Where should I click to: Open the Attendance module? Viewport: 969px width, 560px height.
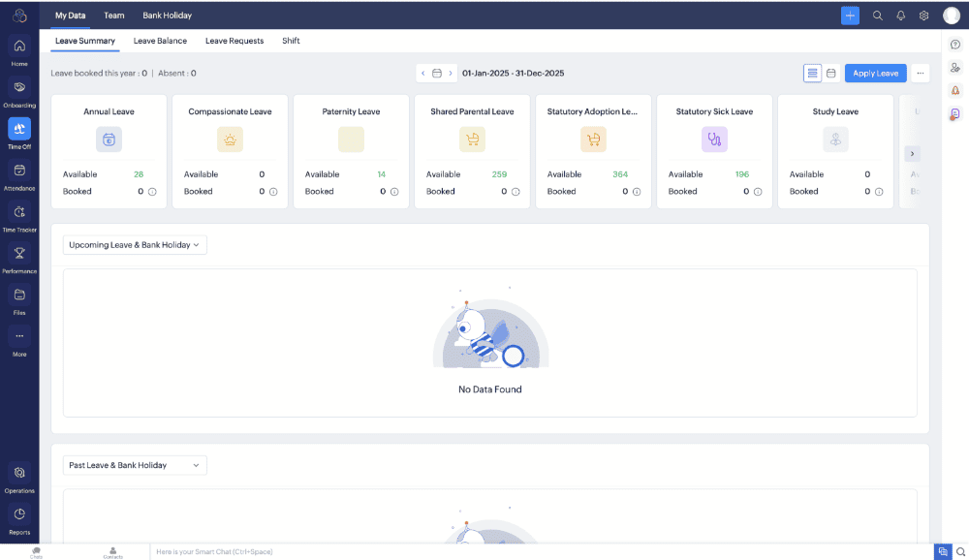(19, 175)
